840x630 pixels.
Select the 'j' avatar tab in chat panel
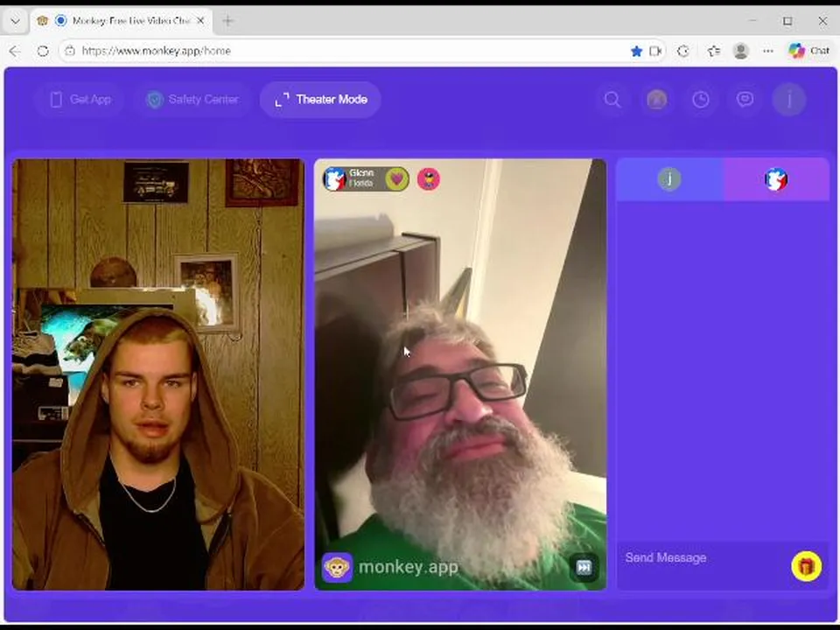point(669,178)
